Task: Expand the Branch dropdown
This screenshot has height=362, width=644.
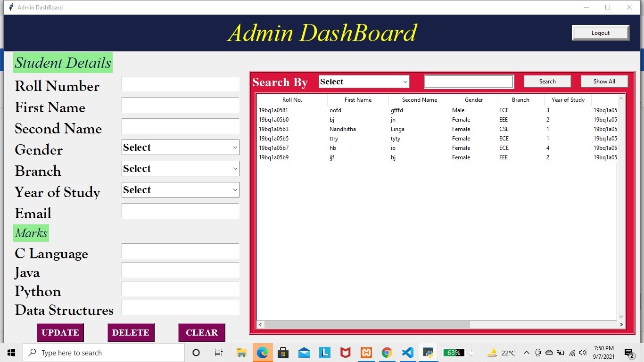Action: [x=181, y=169]
